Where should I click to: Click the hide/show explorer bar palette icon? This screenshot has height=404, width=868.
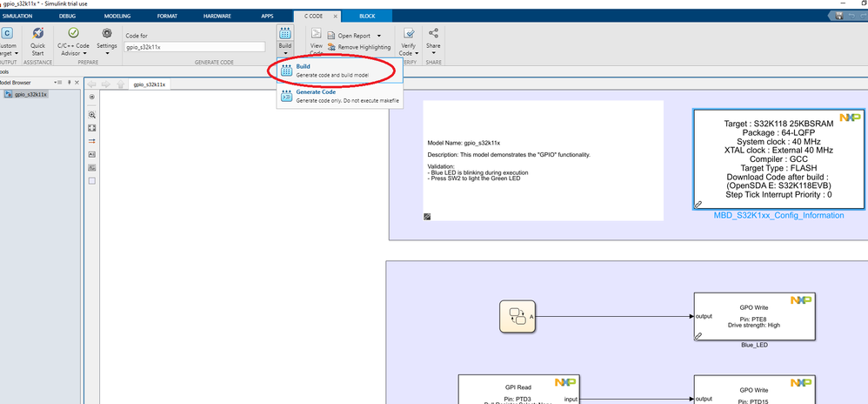coord(92,97)
